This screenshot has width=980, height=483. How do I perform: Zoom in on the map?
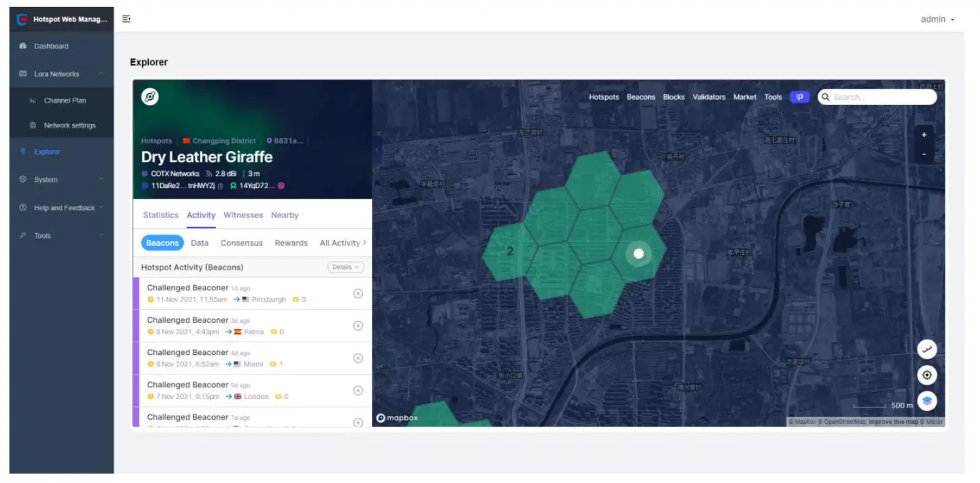[x=923, y=135]
